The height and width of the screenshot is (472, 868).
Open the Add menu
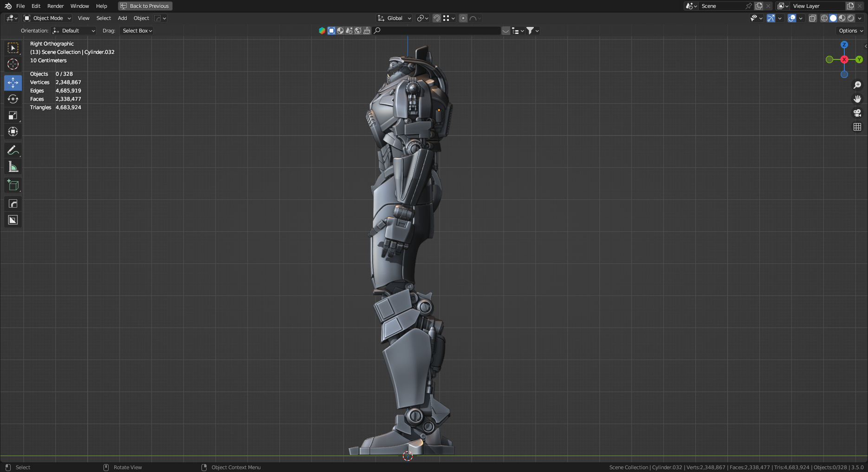(x=123, y=18)
